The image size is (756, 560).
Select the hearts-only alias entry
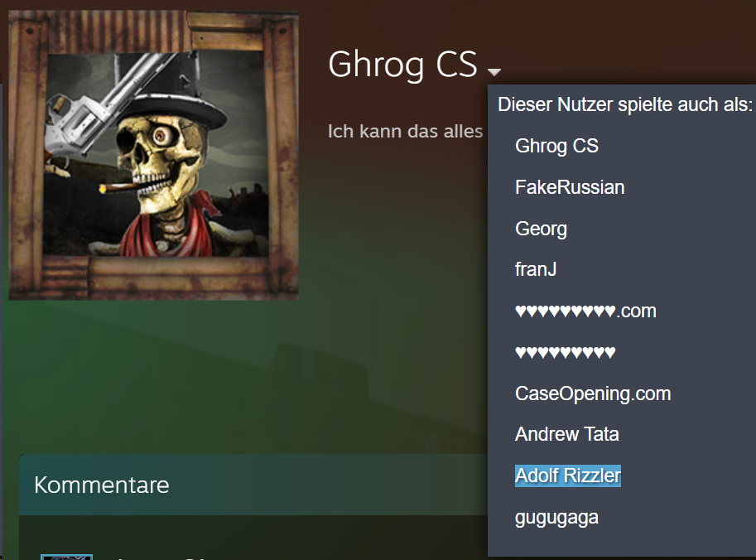565,353
